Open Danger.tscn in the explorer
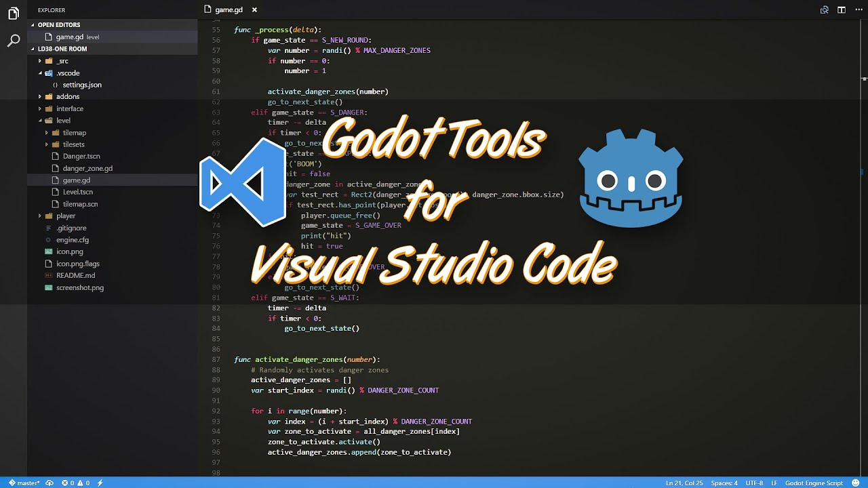Viewport: 868px width, 488px height. 112,156
